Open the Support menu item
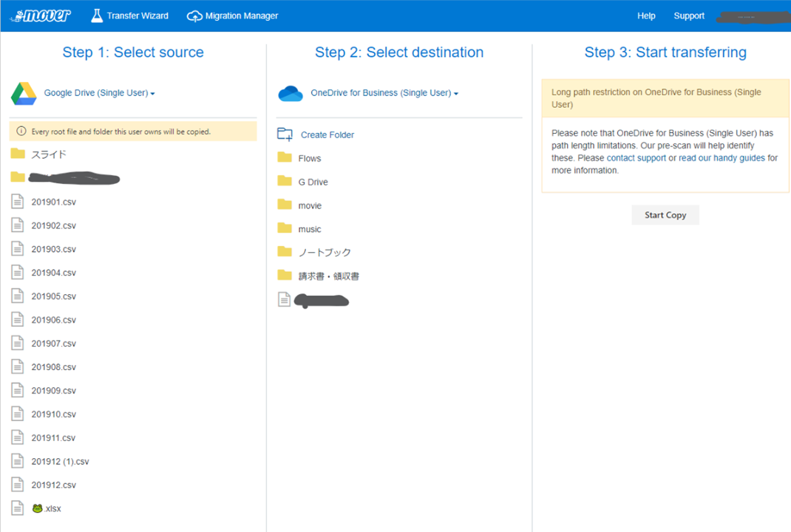Screen dimensions: 791x532 689,16
